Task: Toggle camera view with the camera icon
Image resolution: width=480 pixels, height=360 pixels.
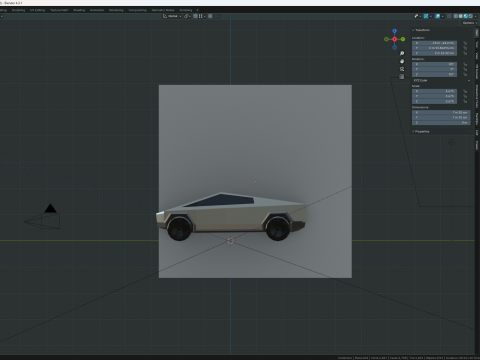Action: [402, 69]
